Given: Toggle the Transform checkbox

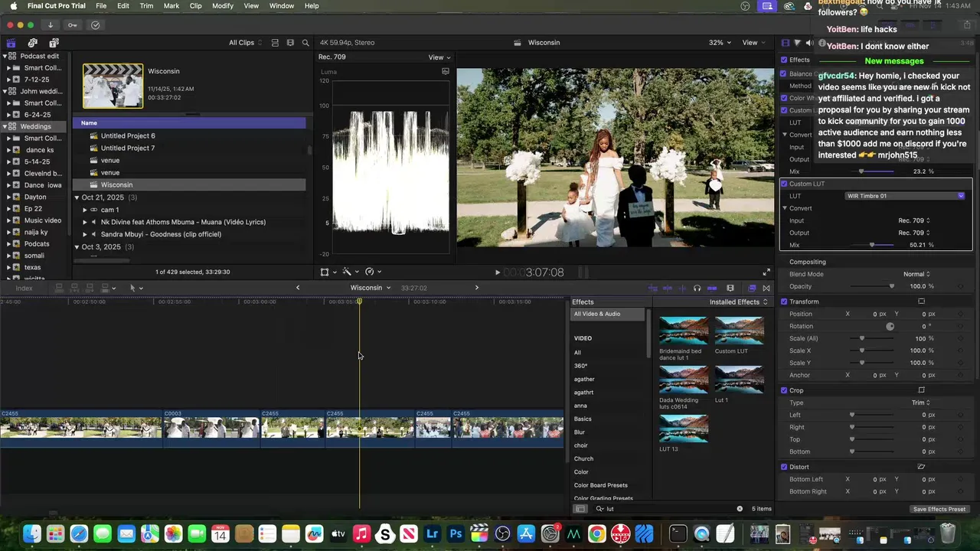Looking at the screenshot, I should click(x=784, y=302).
